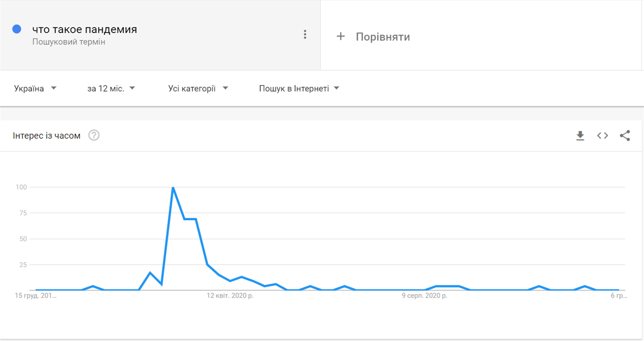Edit the search term что такое пандемия
The width and height of the screenshot is (644, 341).
click(85, 29)
